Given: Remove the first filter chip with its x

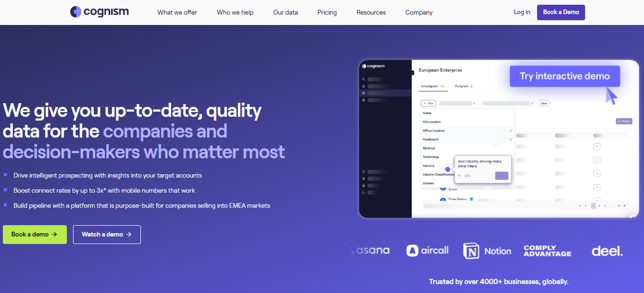Looking at the screenshot, I should click(474, 103).
